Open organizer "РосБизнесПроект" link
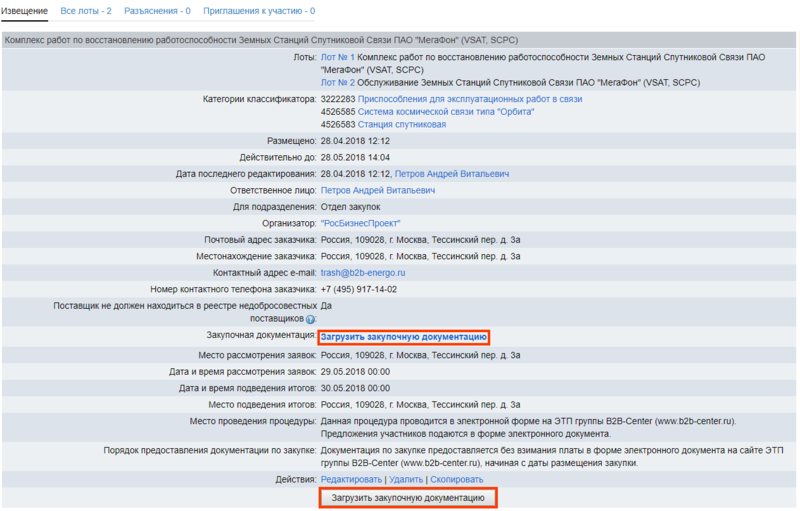The image size is (800, 511). (x=360, y=223)
